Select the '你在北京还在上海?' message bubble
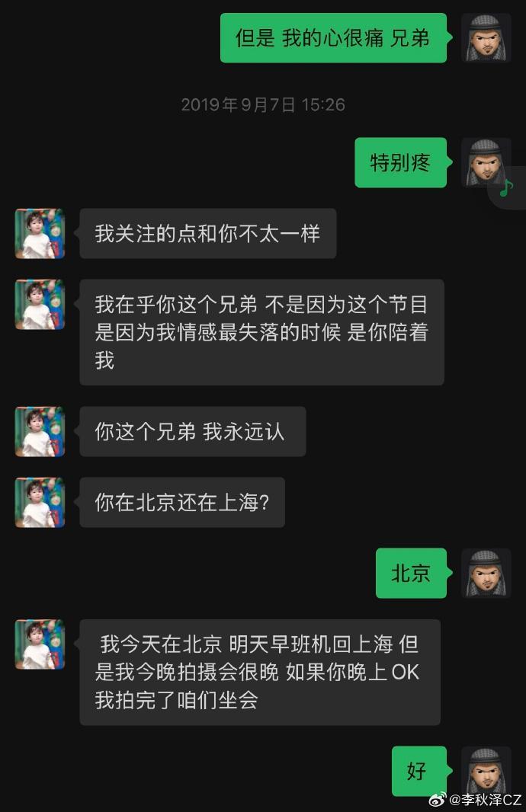 (182, 502)
